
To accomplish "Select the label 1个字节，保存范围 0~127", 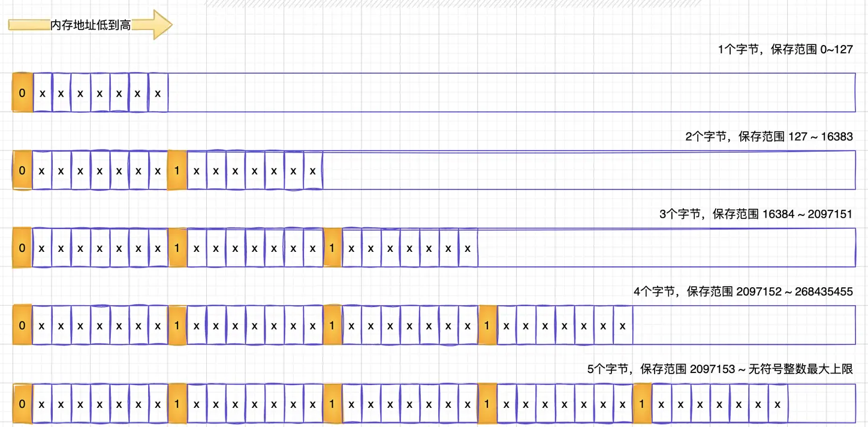I will pos(785,50).
